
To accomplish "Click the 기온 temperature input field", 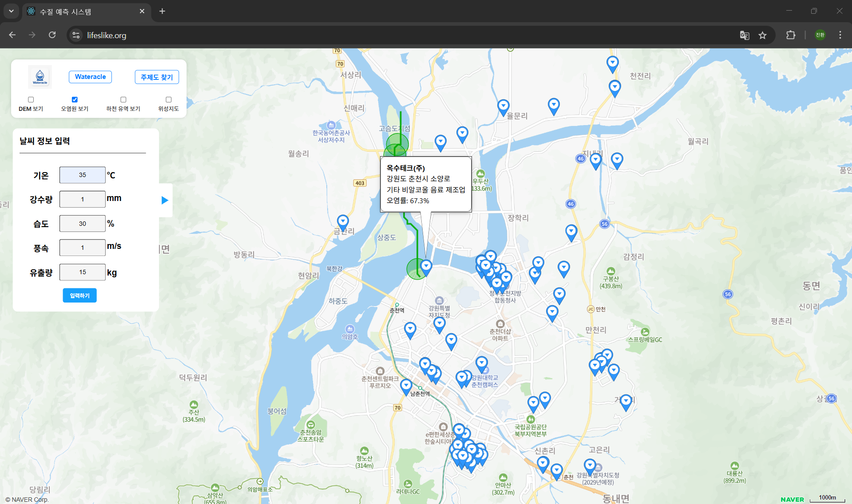I will [83, 175].
